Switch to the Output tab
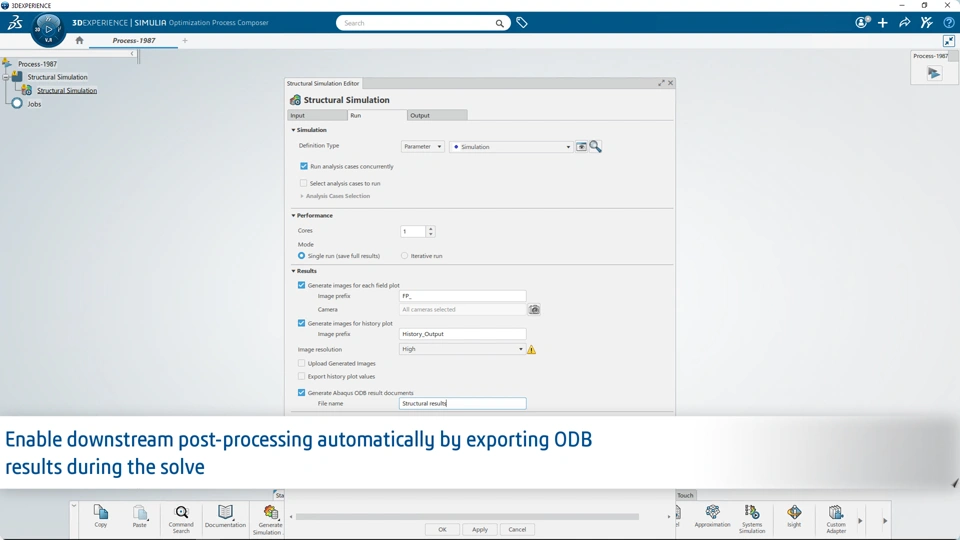Image resolution: width=960 pixels, height=540 pixels. [437, 115]
